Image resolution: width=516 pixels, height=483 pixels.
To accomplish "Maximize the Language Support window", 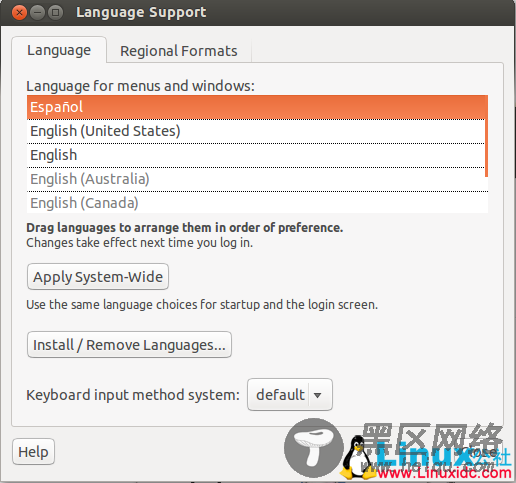I will (x=55, y=13).
